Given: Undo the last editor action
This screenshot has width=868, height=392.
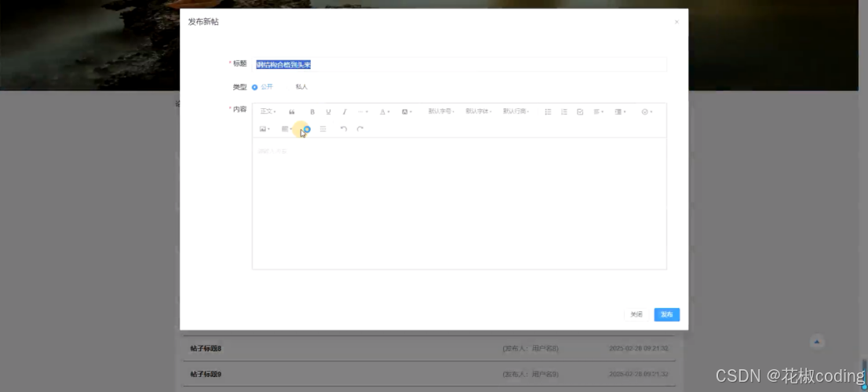Looking at the screenshot, I should [344, 129].
